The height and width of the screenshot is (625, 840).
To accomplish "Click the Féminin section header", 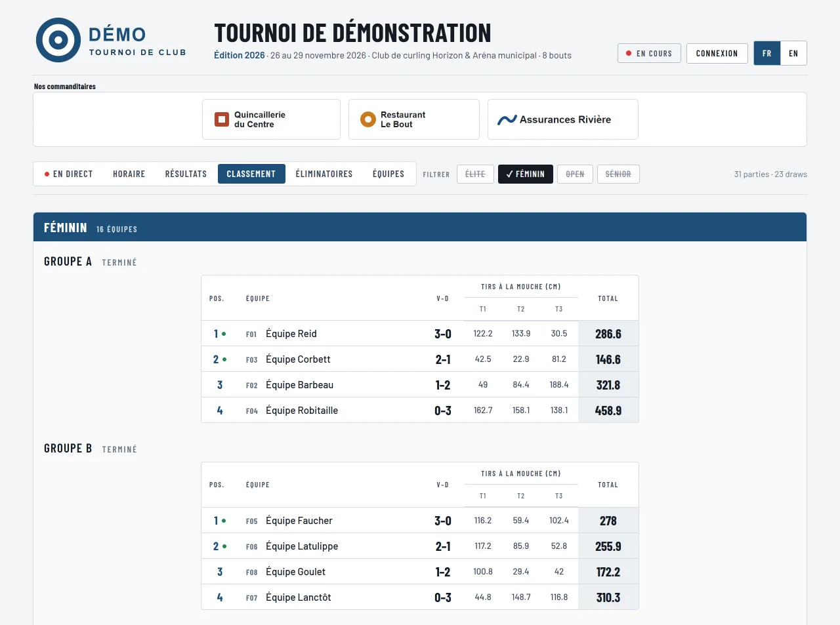I will pyautogui.click(x=420, y=227).
